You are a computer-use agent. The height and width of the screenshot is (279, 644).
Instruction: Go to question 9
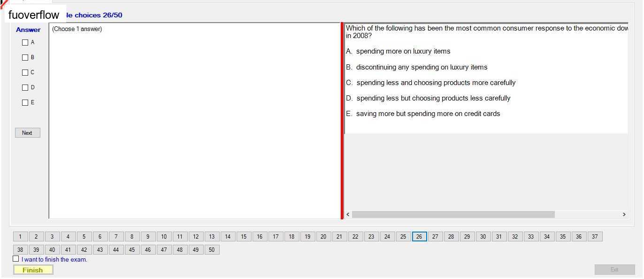(148, 237)
